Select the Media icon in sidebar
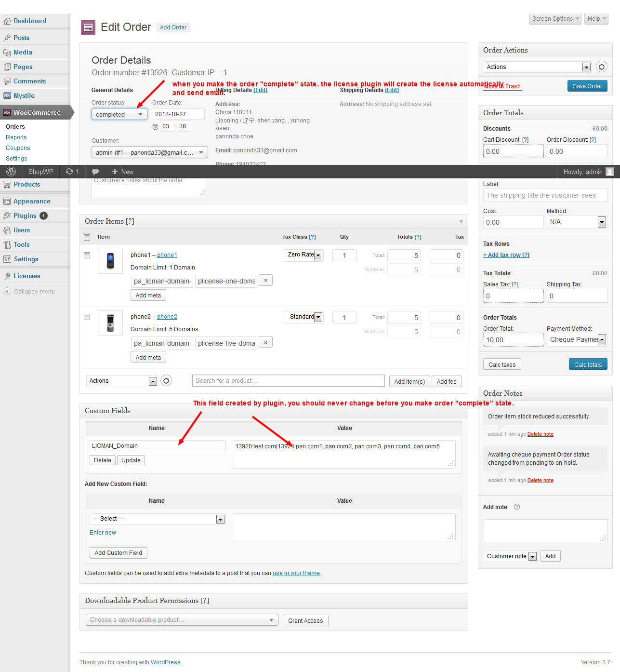The image size is (620, 672). pyautogui.click(x=8, y=52)
